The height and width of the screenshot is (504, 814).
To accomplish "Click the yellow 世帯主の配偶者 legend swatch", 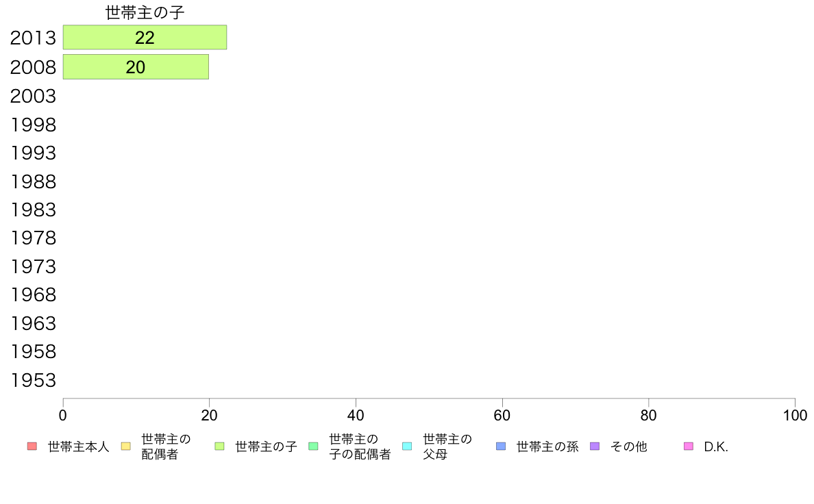I will (x=125, y=446).
